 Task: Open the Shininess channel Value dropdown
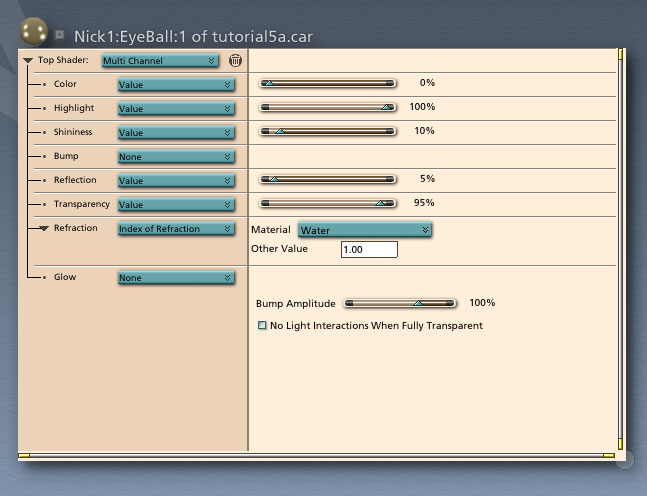click(176, 132)
